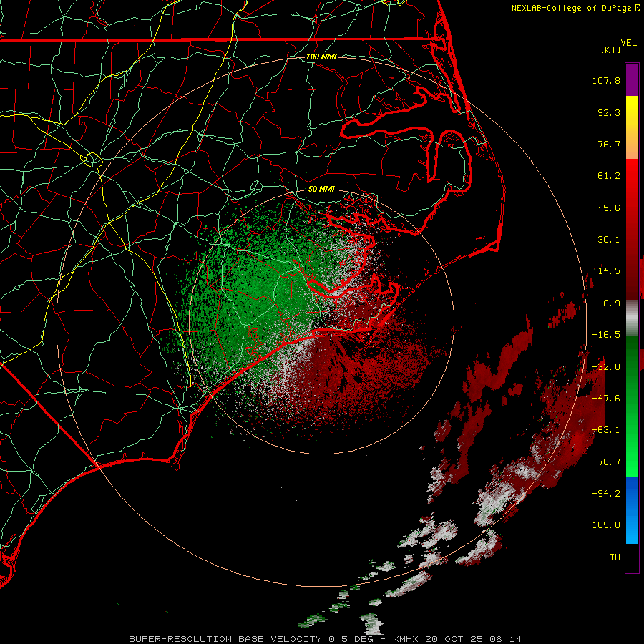Click the VEL legend title
This screenshot has width=644, height=644.
pyautogui.click(x=628, y=42)
